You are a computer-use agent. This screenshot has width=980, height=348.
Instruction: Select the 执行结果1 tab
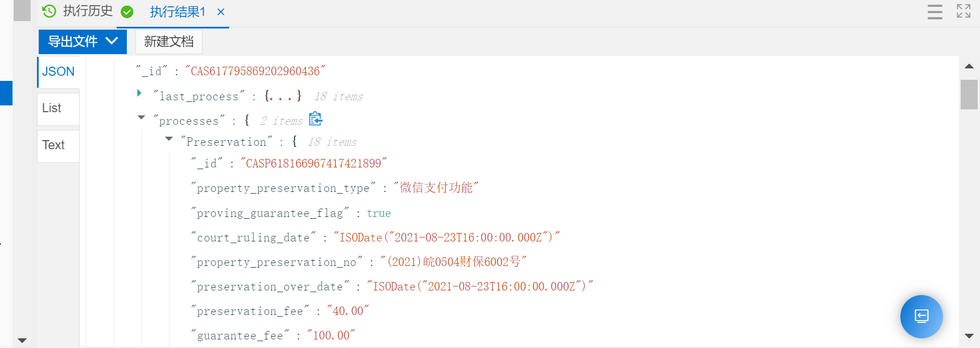177,12
